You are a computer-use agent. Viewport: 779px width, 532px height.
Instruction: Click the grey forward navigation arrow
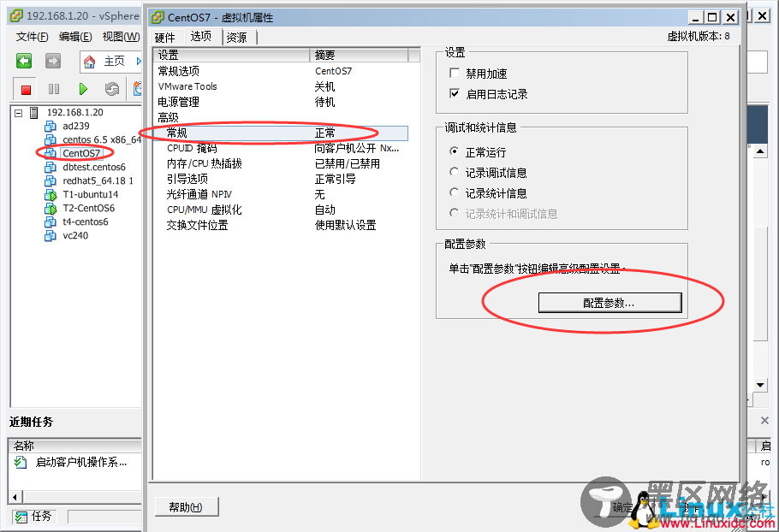[53, 61]
